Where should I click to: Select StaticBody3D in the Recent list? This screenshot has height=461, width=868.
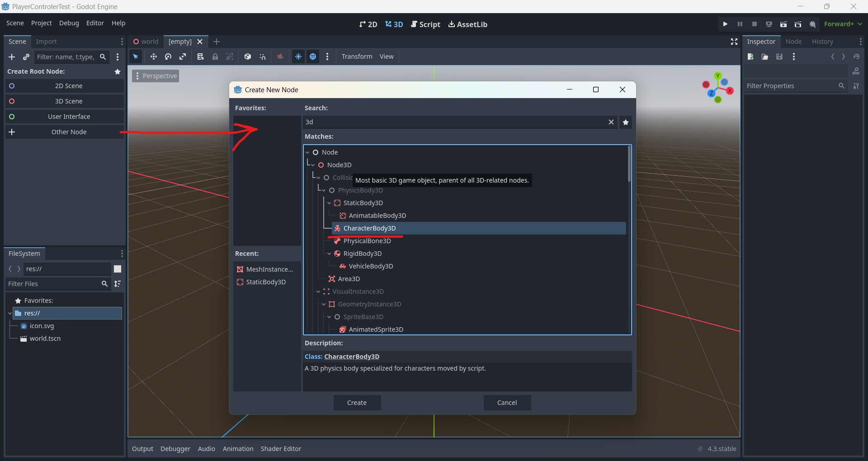click(266, 282)
